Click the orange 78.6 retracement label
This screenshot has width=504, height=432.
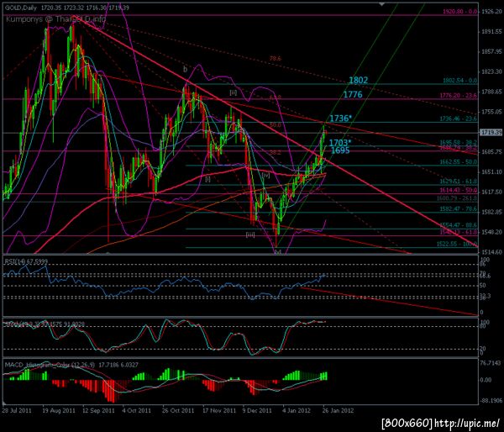[276, 58]
